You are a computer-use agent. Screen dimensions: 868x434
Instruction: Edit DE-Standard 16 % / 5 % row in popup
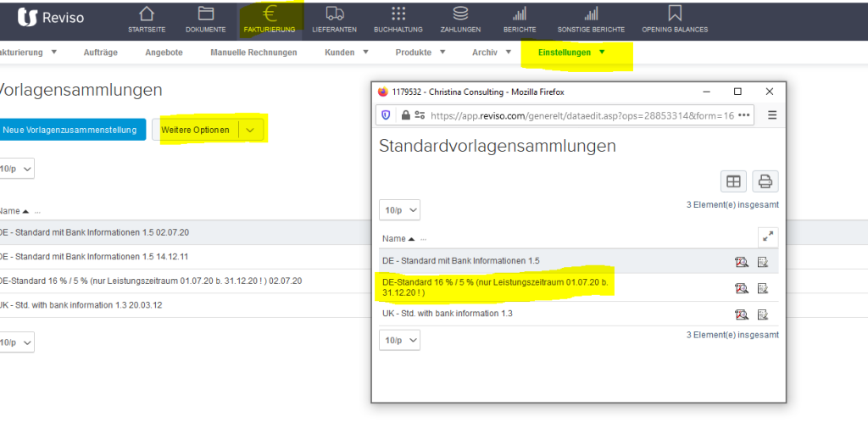(x=764, y=288)
